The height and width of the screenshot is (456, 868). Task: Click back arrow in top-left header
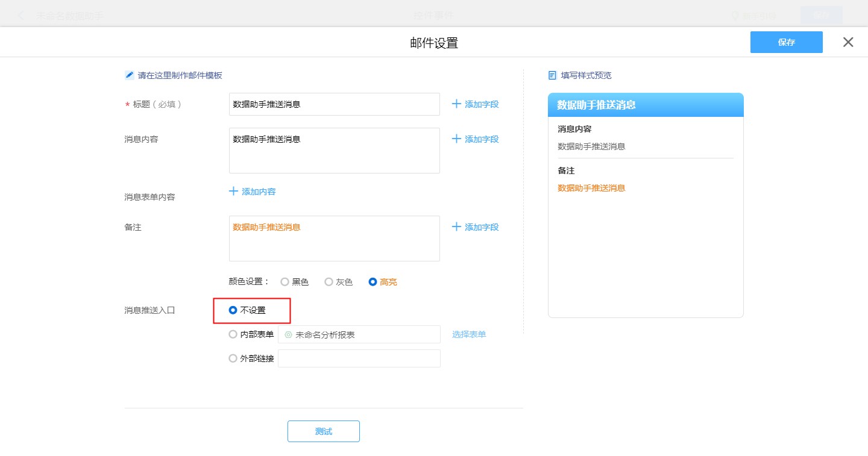(x=21, y=15)
